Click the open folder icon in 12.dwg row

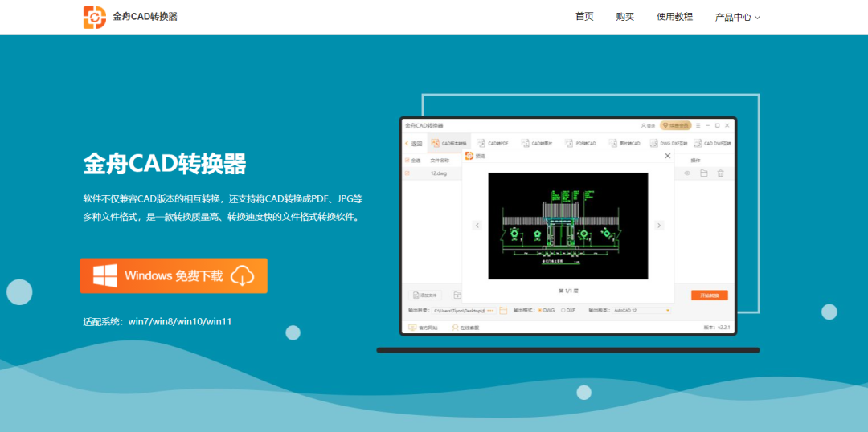pos(703,173)
